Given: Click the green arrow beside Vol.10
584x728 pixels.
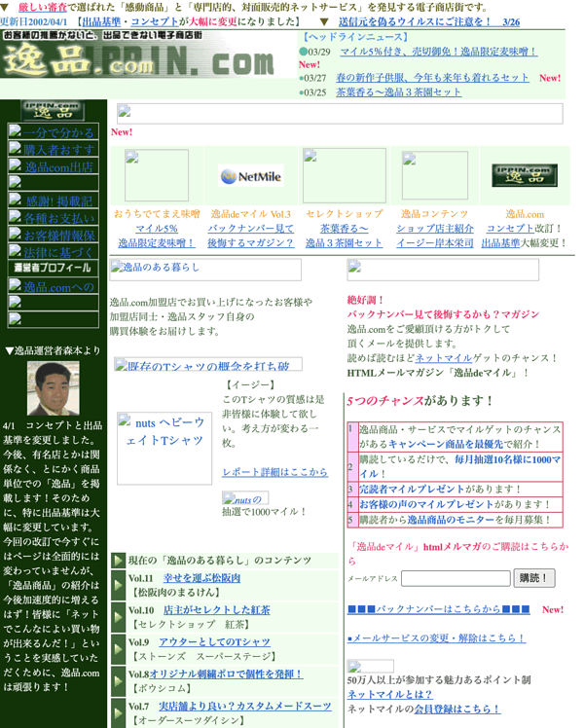Looking at the screenshot, I should point(119,617).
